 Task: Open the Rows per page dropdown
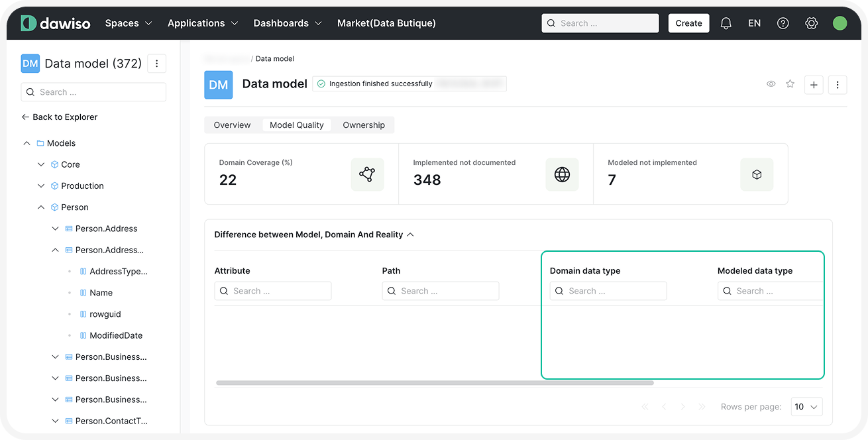click(806, 406)
